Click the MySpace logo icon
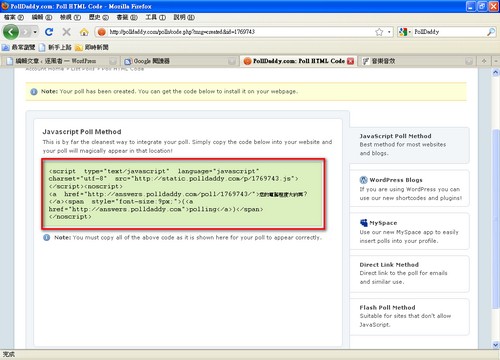Viewport: 500px width, 360px height. pyautogui.click(x=363, y=223)
